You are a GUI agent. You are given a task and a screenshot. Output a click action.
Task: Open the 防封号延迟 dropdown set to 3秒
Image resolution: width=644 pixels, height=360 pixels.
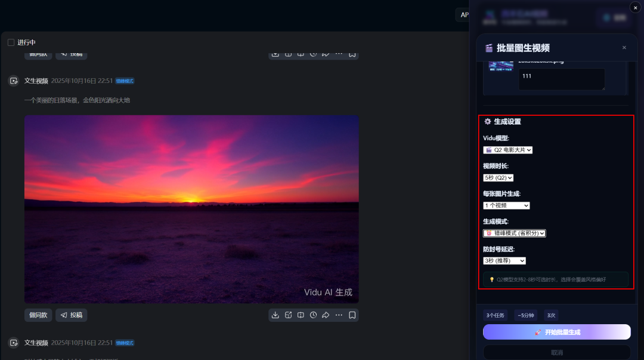pos(504,261)
